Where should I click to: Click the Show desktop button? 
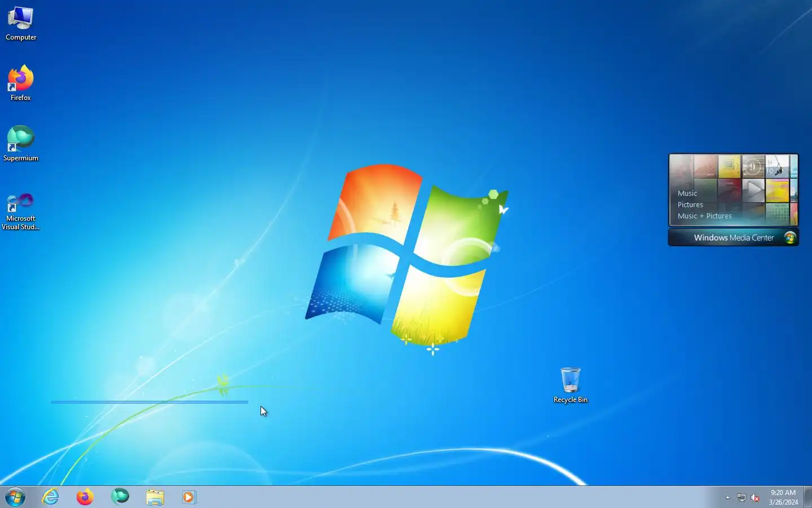click(807, 497)
